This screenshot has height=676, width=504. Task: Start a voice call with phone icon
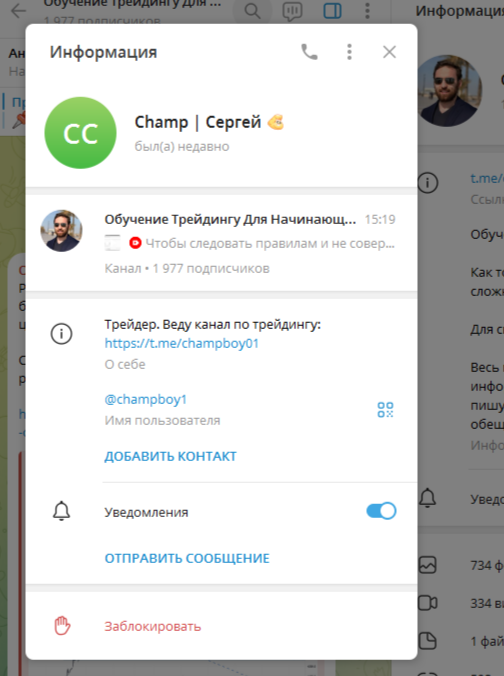pos(309,52)
